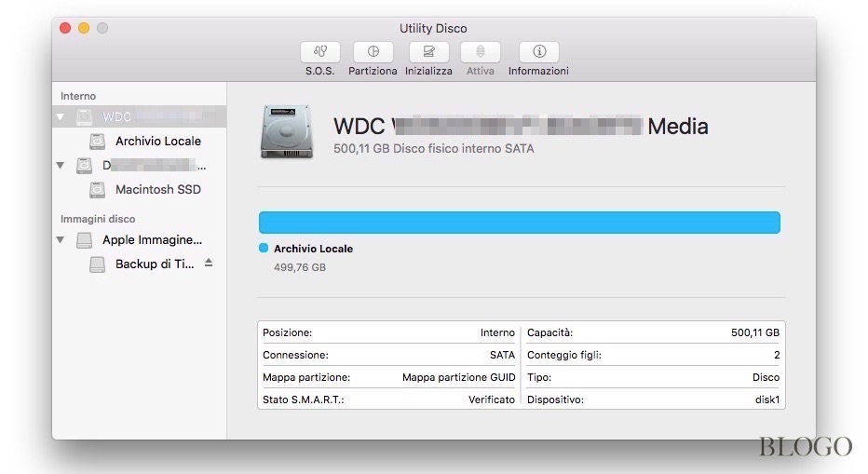Click the Capacità 500,11 GB value
868x474 pixels.
point(755,332)
